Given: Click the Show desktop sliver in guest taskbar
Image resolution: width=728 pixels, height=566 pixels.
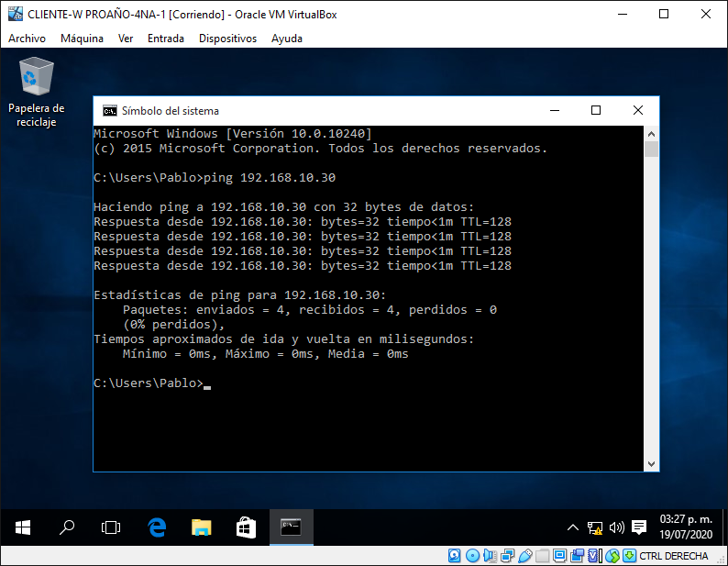Looking at the screenshot, I should [x=724, y=527].
